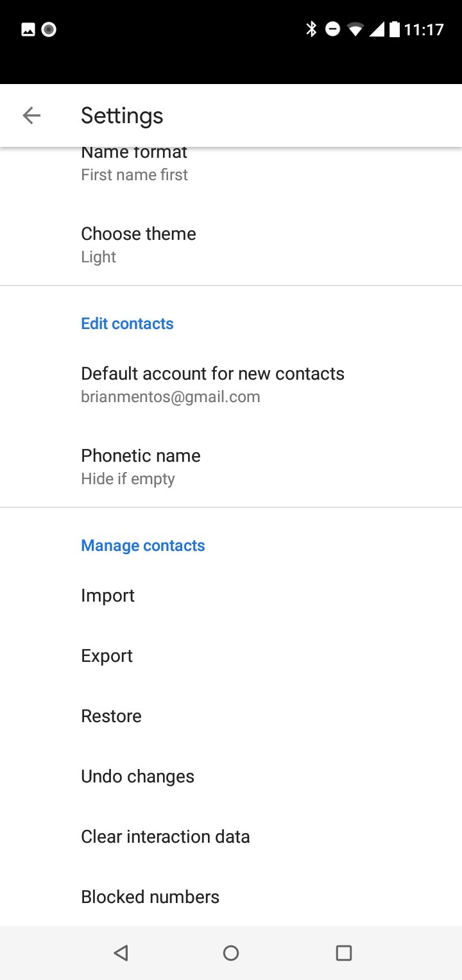Tap the image notification icon
462x980 pixels.
coord(28,30)
